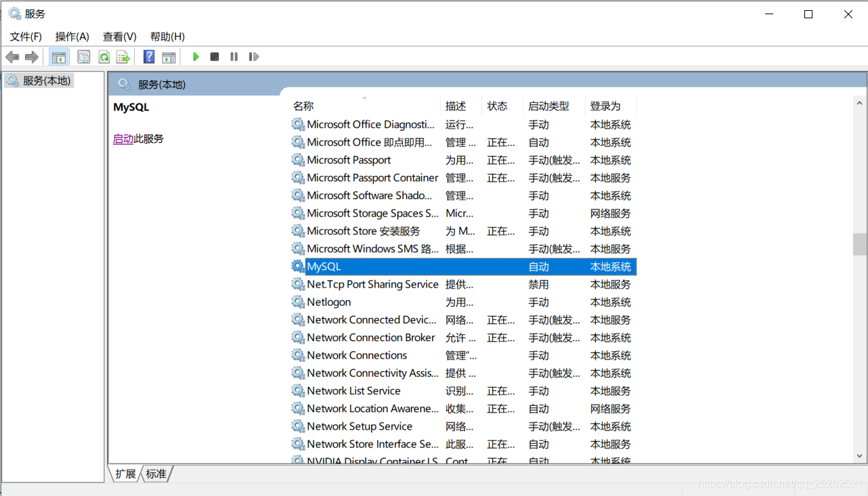Click the 启动 link to start MySQL

123,139
